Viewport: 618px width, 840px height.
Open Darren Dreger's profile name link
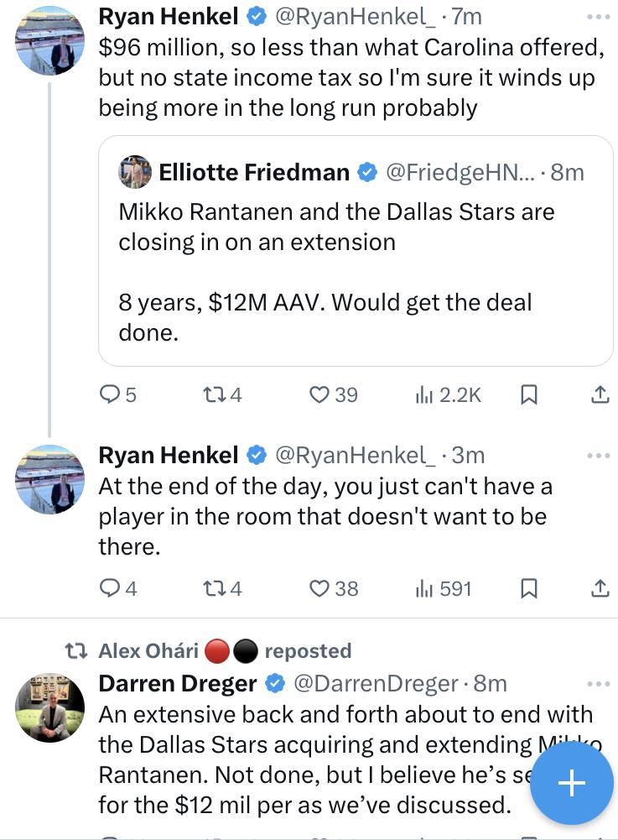click(x=178, y=684)
